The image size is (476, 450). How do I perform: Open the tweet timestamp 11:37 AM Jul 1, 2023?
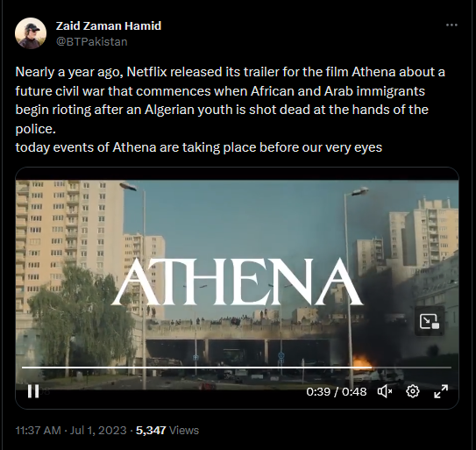[x=71, y=430]
